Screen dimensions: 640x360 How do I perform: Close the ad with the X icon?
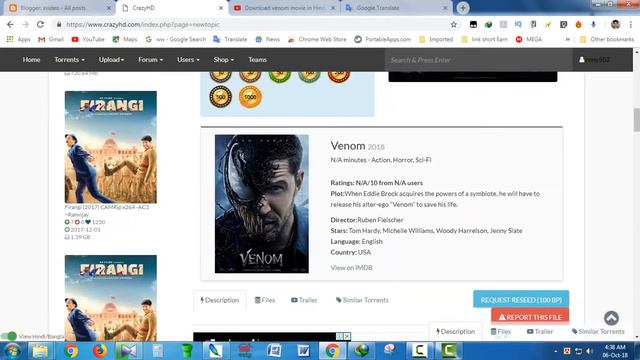pos(347,336)
